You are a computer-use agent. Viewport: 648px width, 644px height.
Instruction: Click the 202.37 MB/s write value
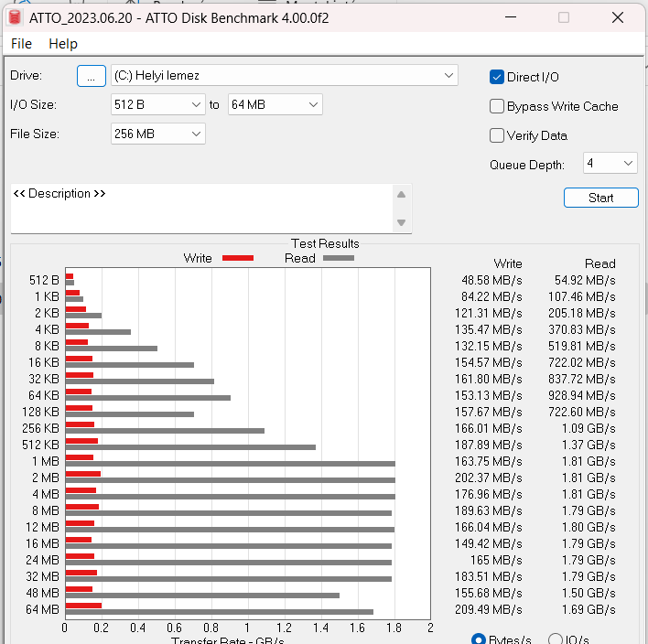pos(489,478)
